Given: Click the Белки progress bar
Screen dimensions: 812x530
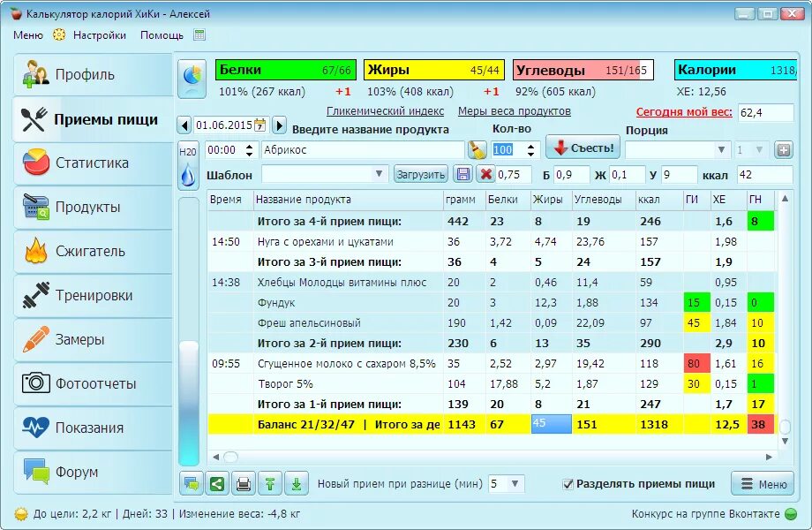Looking at the screenshot, I should click(x=286, y=70).
